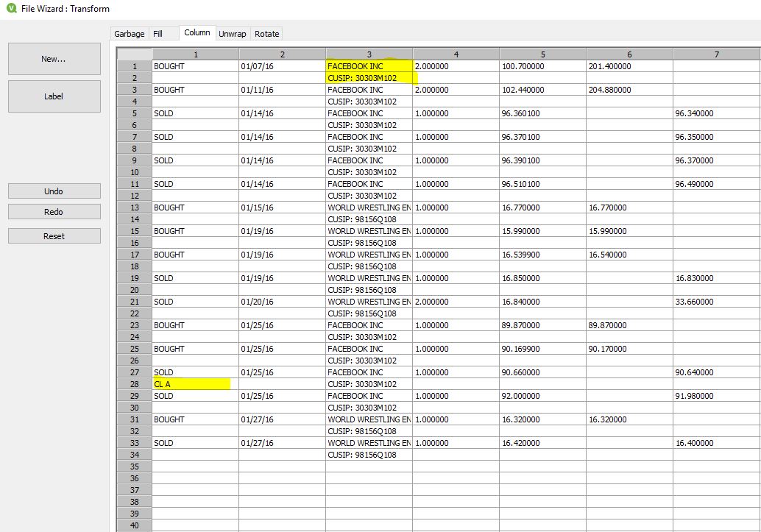
Task: Select column header 7
Action: click(x=717, y=54)
